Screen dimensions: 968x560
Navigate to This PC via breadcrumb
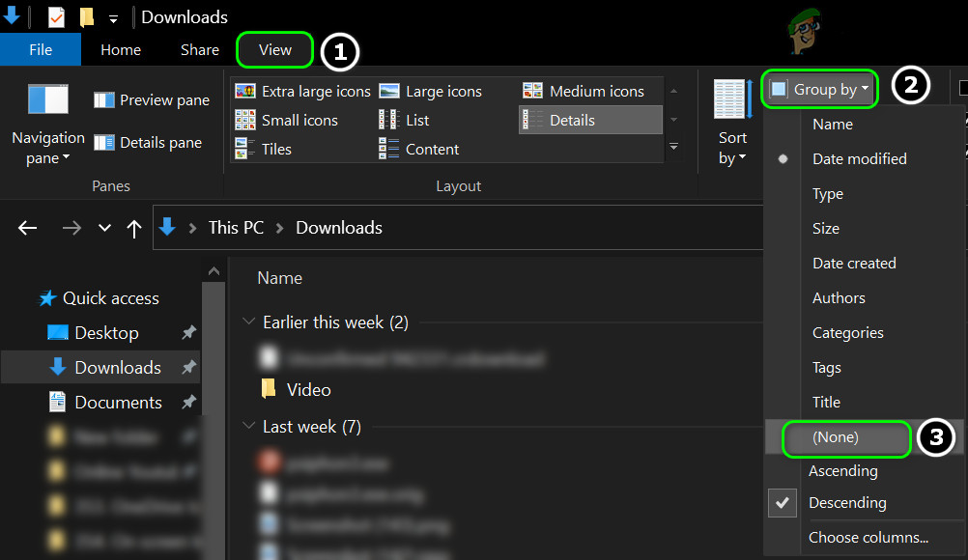coord(235,227)
